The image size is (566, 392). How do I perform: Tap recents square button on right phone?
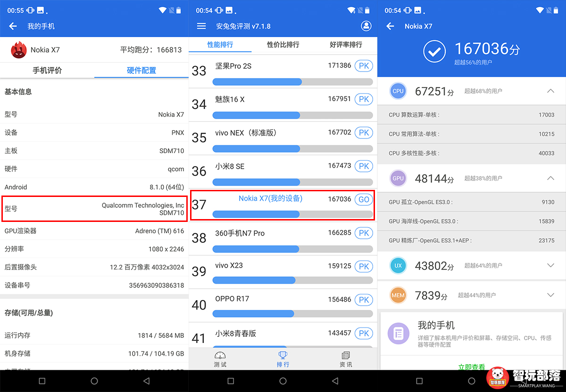[x=419, y=381]
